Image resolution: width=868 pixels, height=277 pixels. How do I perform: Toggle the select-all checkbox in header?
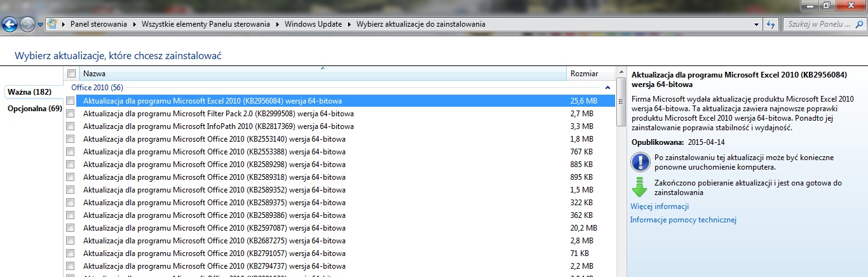(72, 74)
